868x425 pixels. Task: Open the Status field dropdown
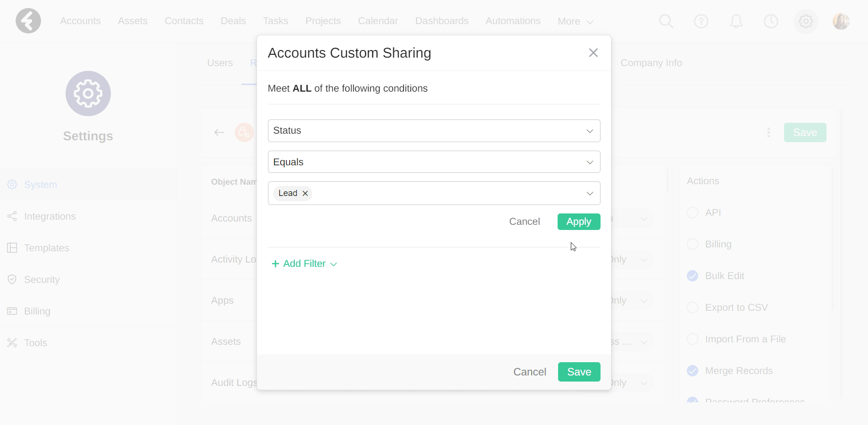pyautogui.click(x=434, y=131)
